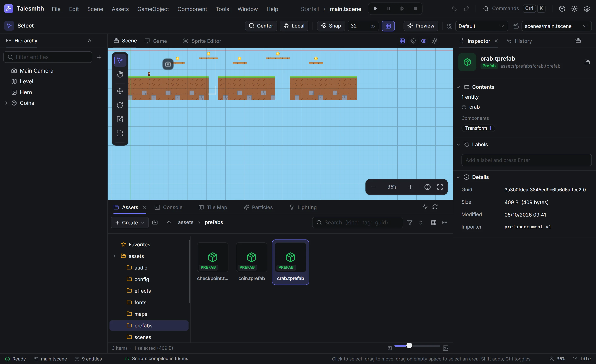Expand the Coins entity in Hierarchy
596x364 pixels.
[x=6, y=103]
